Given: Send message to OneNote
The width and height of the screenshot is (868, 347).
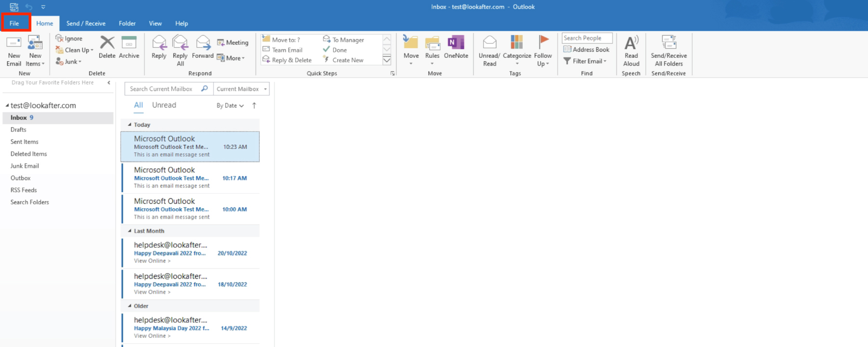Looking at the screenshot, I should pyautogui.click(x=456, y=44).
